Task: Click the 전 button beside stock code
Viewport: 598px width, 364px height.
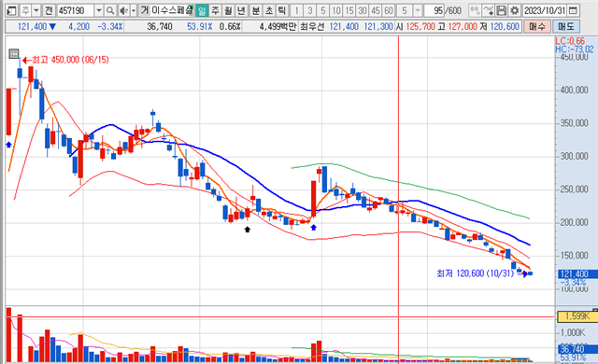Action: (x=49, y=10)
